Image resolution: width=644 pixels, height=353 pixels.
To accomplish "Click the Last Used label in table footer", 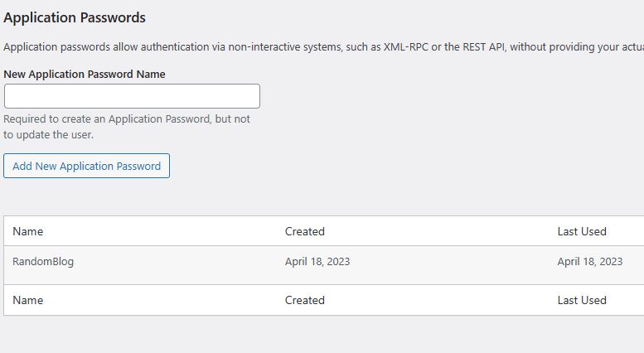I will [x=581, y=300].
